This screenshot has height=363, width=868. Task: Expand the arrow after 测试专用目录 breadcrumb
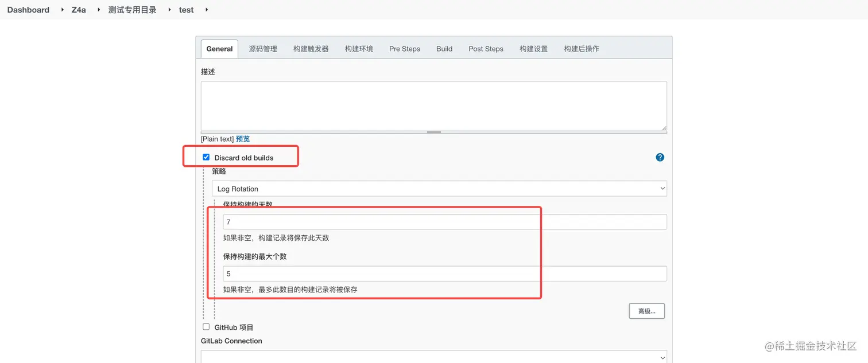169,10
